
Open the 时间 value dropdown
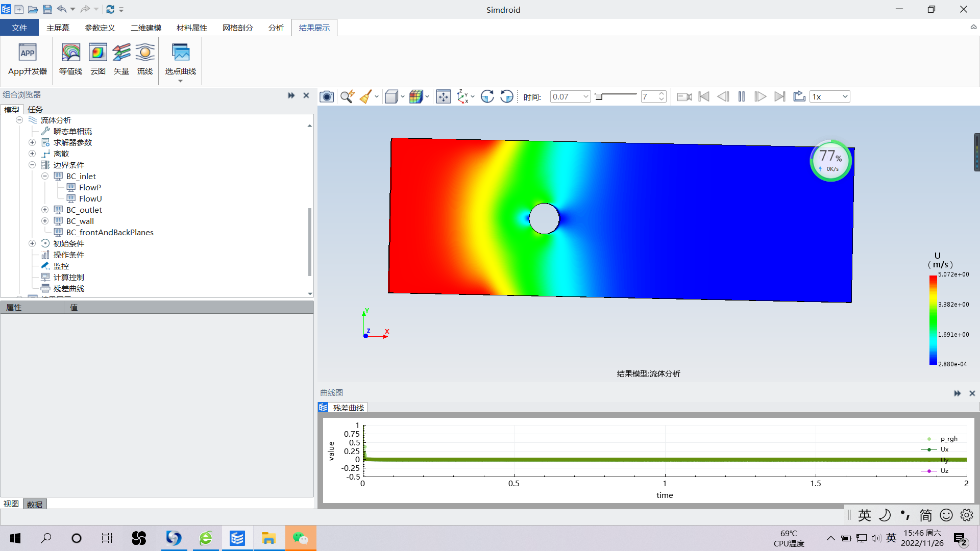point(585,96)
